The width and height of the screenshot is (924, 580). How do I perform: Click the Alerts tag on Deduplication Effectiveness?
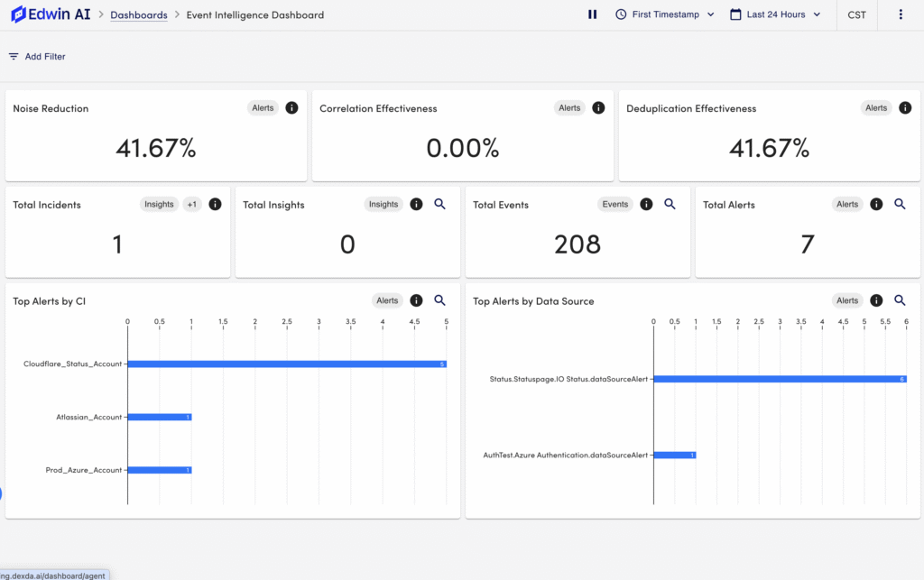tap(876, 108)
